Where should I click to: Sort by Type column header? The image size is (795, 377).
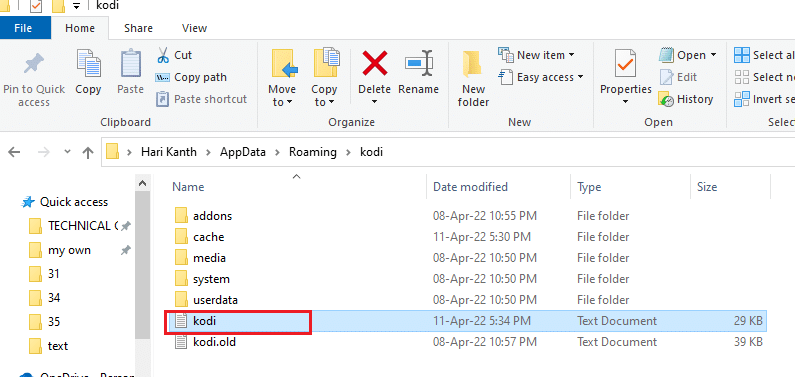589,187
